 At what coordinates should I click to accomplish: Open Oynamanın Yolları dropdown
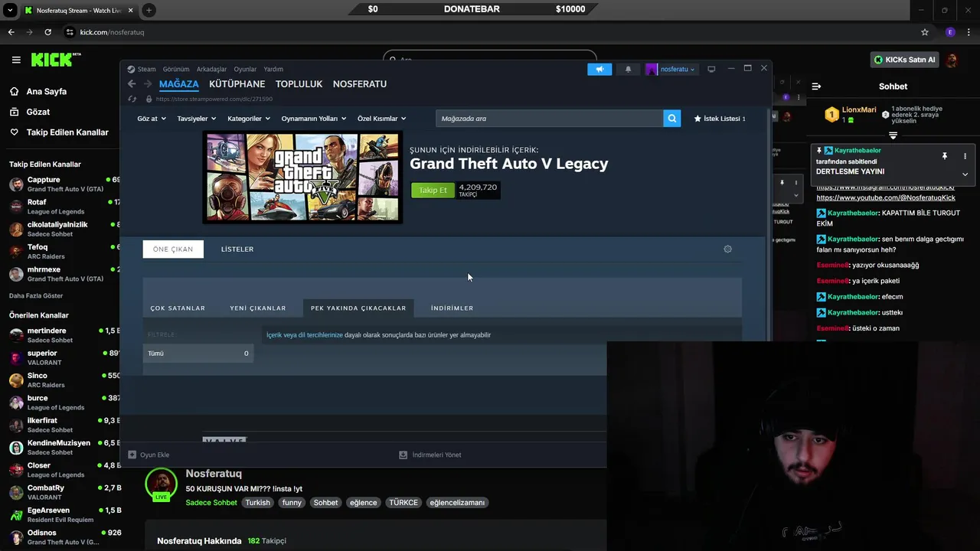tap(314, 119)
